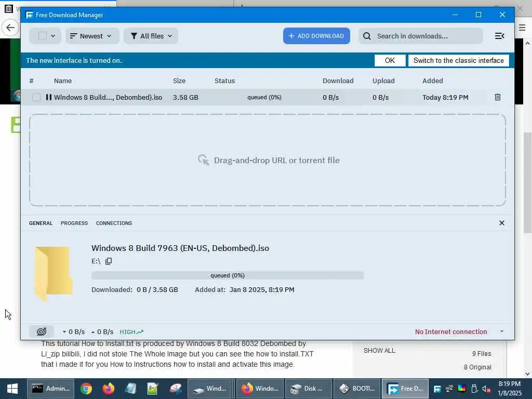Focus the Search in downloads field
The width and height of the screenshot is (532, 399).
coord(421,36)
